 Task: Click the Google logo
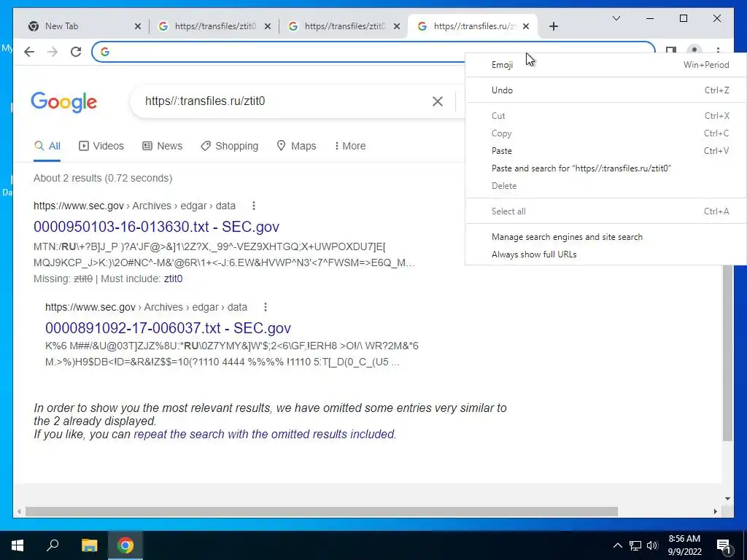(x=64, y=102)
